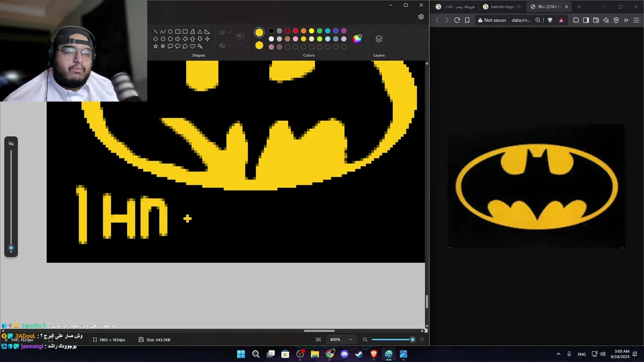Pick the white color swatch
Viewport: 644px width, 362px height.
pos(271,39)
